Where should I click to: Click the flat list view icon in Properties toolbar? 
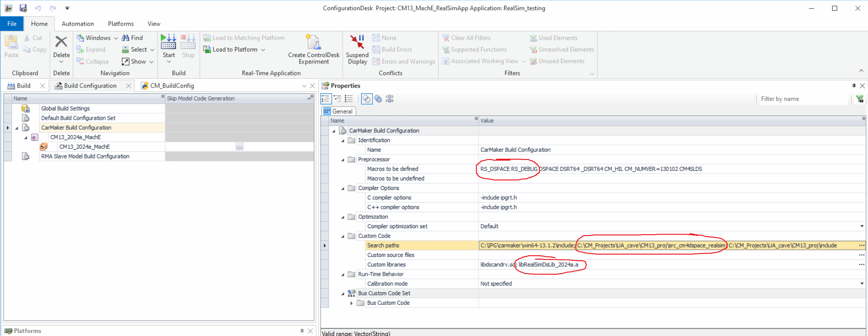coord(349,99)
